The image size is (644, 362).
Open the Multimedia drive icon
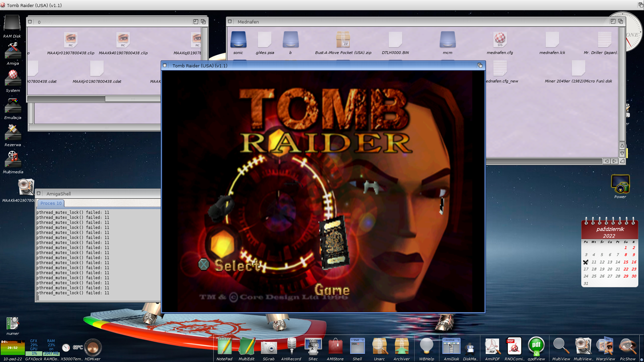13,162
